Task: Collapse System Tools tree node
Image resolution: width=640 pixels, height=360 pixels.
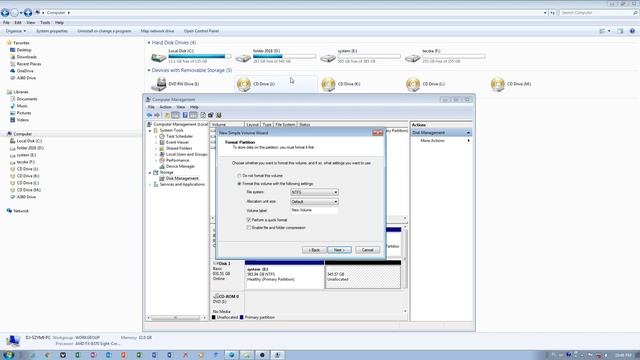Action: tap(150, 131)
